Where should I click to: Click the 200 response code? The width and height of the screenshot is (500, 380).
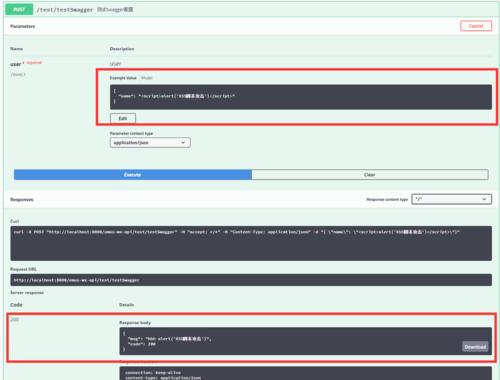pyautogui.click(x=15, y=320)
